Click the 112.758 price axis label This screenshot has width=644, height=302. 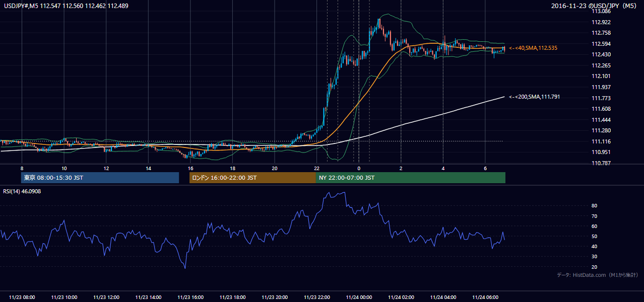point(601,33)
